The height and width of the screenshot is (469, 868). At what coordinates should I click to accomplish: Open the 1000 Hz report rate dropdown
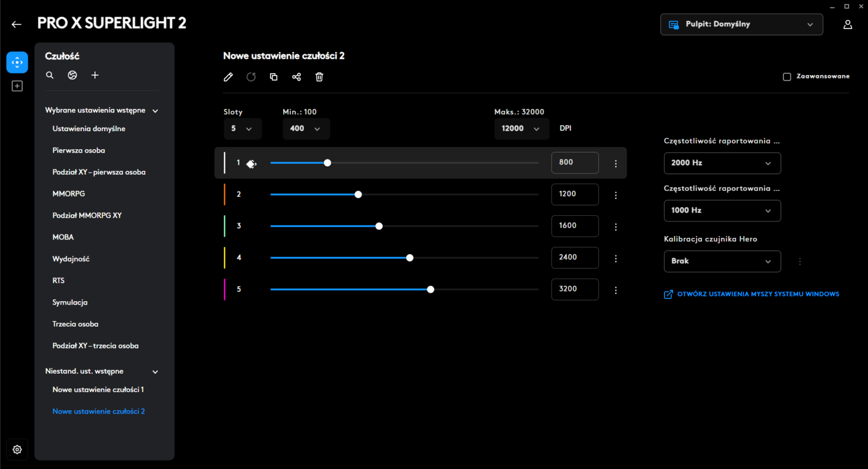722,211
